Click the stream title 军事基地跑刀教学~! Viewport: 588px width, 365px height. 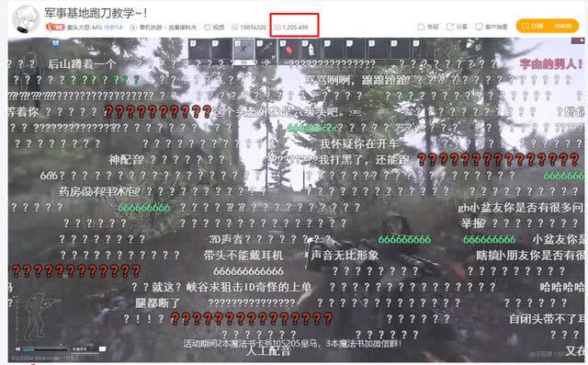click(96, 13)
